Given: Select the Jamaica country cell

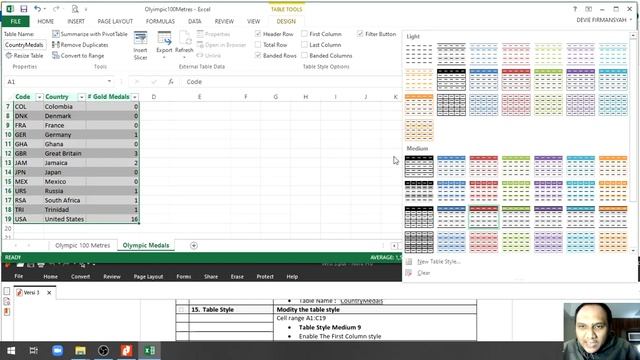Looking at the screenshot, I should click(64, 163).
